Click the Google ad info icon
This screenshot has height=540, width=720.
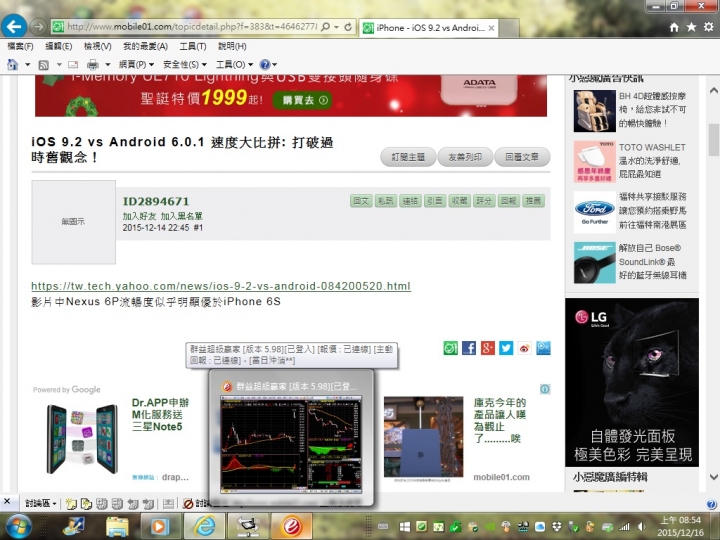tap(545, 389)
